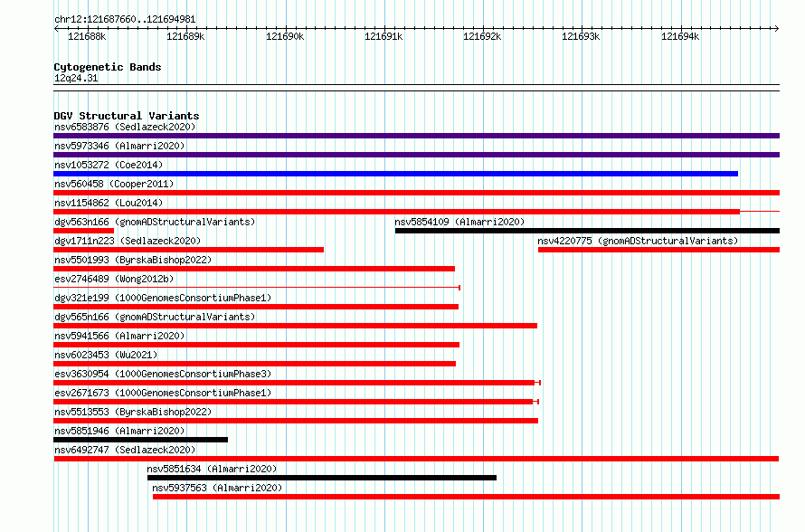Select the red nsv6492747 variant bar
The height and width of the screenshot is (532, 805).
tap(416, 459)
